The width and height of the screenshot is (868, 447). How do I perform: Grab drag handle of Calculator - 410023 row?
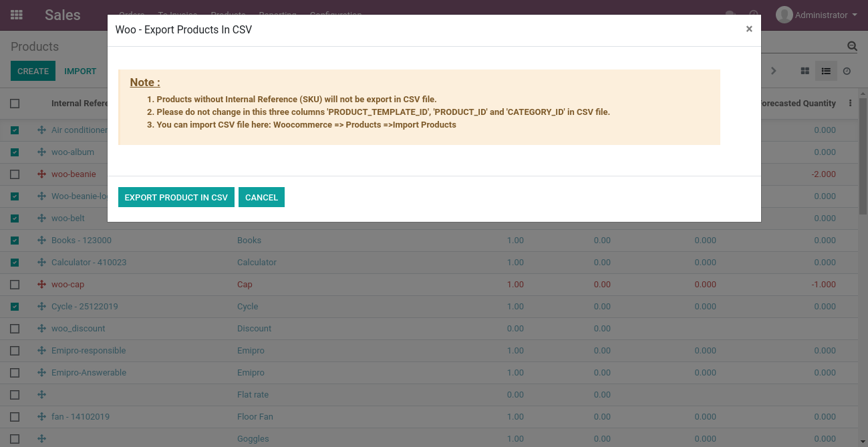(x=41, y=263)
